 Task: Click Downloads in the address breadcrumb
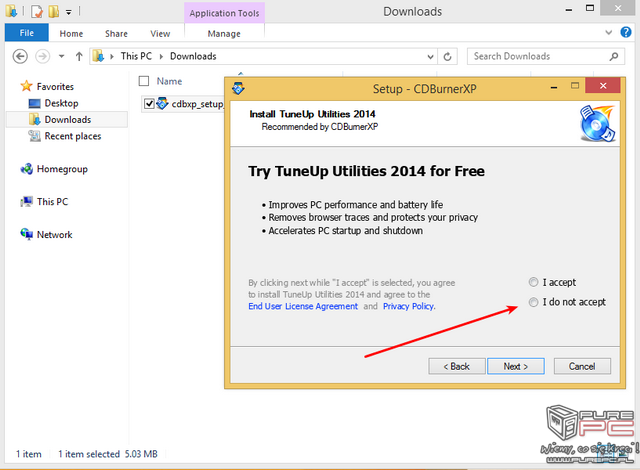pos(193,56)
